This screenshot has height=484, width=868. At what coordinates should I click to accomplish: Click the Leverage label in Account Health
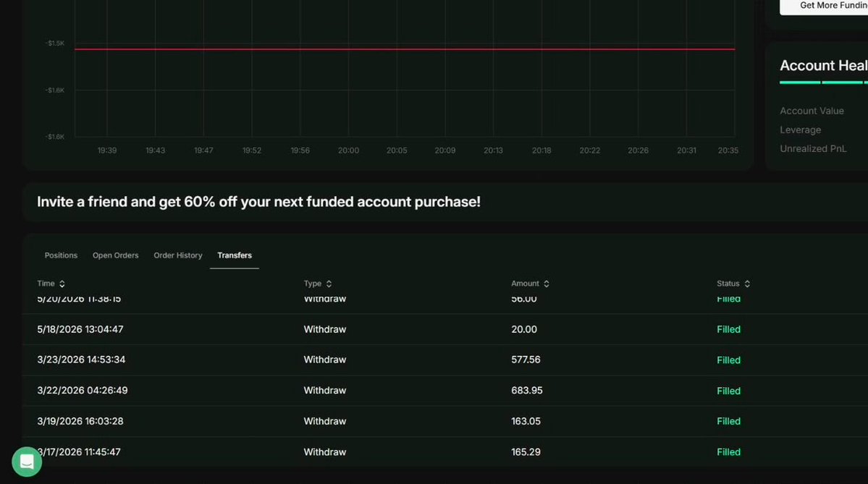pyautogui.click(x=800, y=130)
